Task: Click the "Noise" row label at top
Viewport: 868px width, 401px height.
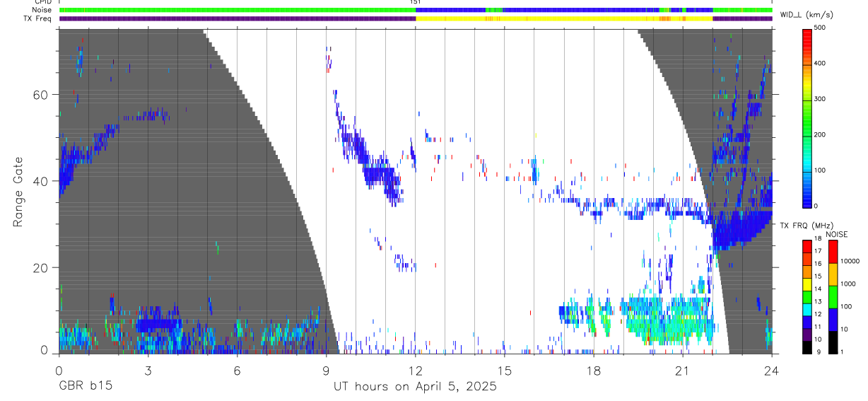Action: [x=42, y=10]
